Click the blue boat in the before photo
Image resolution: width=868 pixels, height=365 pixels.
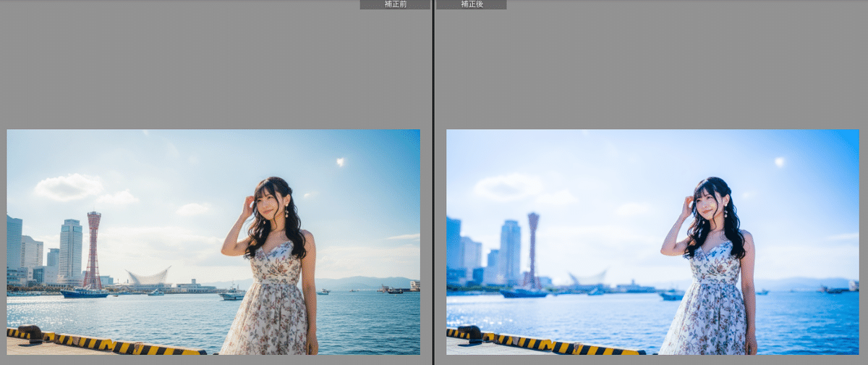(84, 293)
